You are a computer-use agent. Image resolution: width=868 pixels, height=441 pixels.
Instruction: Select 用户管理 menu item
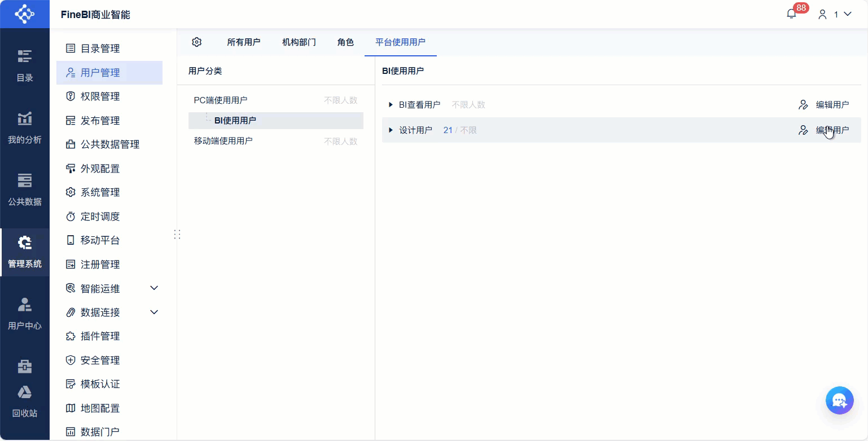pos(109,73)
